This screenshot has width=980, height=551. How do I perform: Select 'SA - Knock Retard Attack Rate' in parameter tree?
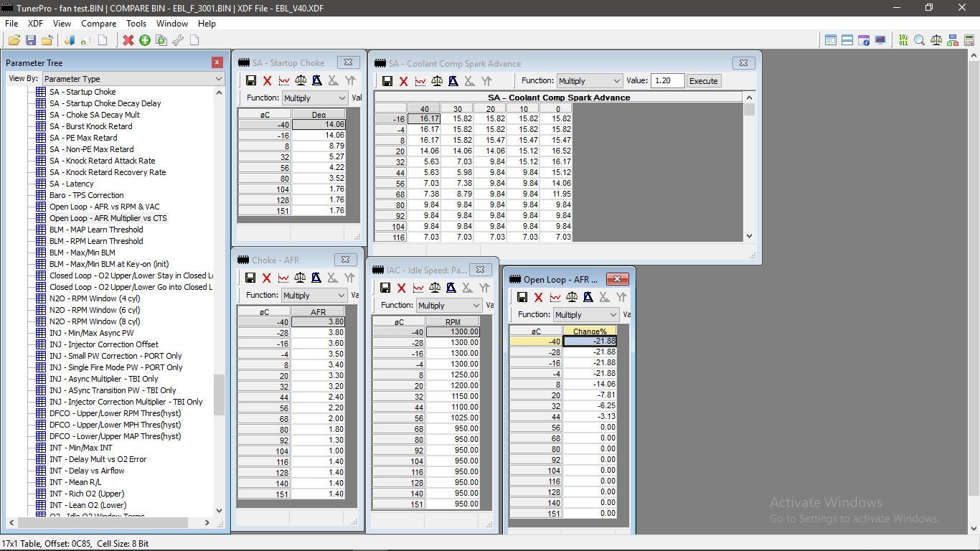pos(102,161)
